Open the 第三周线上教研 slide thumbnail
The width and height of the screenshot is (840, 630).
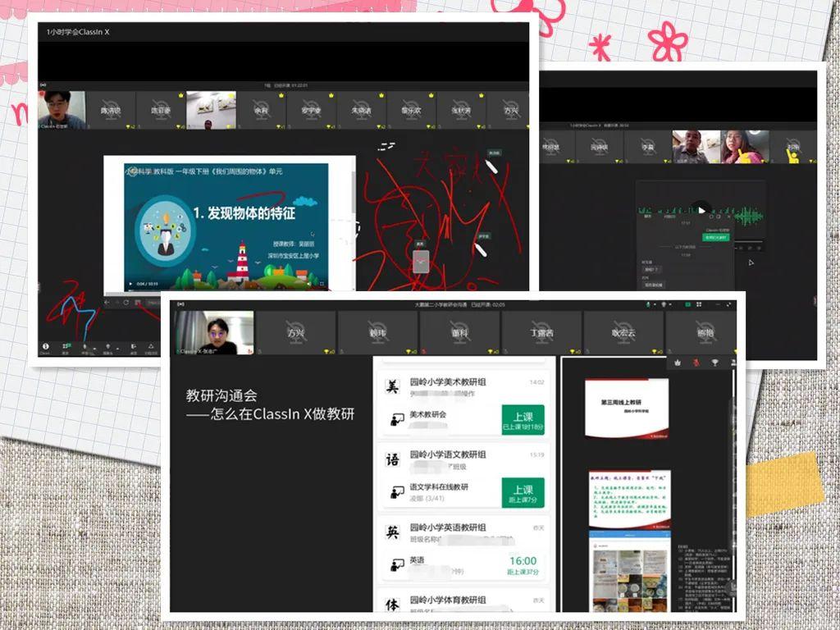coord(628,408)
